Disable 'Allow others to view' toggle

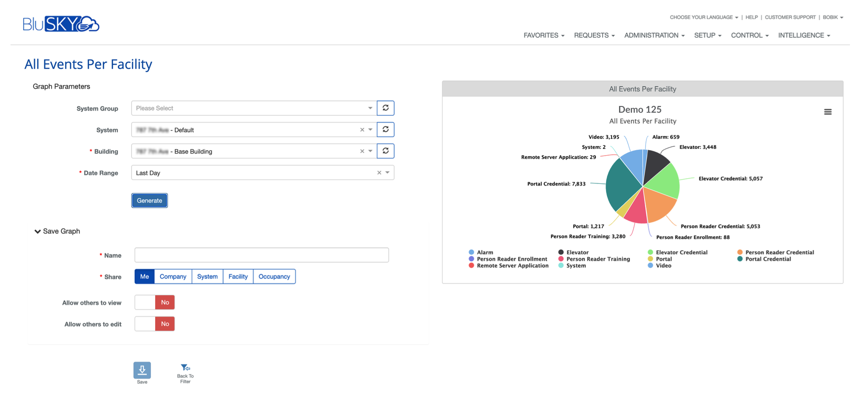point(154,302)
